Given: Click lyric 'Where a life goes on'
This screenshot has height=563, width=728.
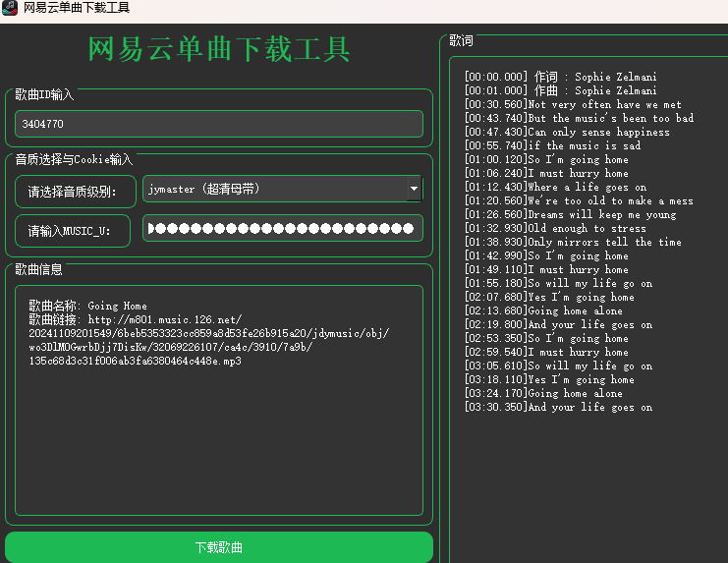Looking at the screenshot, I should 555,187.
